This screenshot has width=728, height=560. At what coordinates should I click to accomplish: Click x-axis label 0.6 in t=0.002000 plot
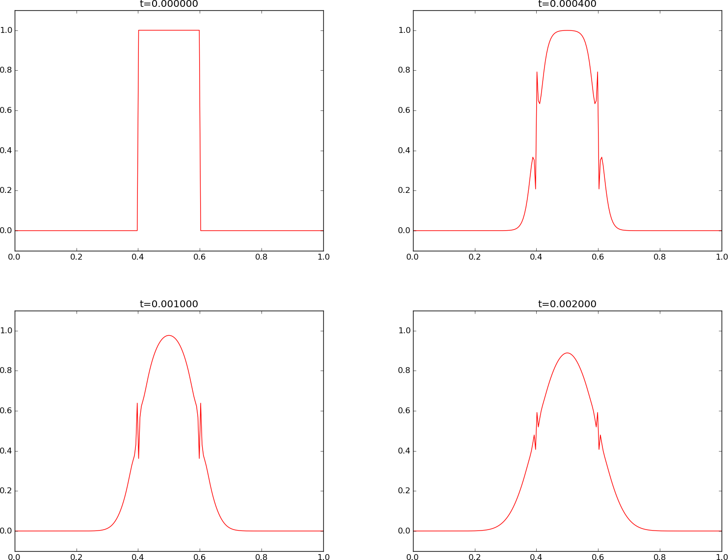point(598,557)
